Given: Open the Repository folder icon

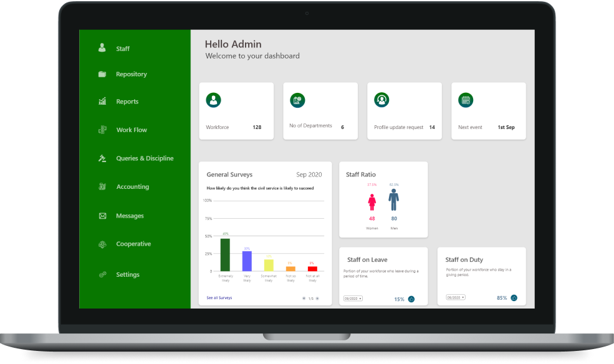Looking at the screenshot, I should tap(102, 74).
